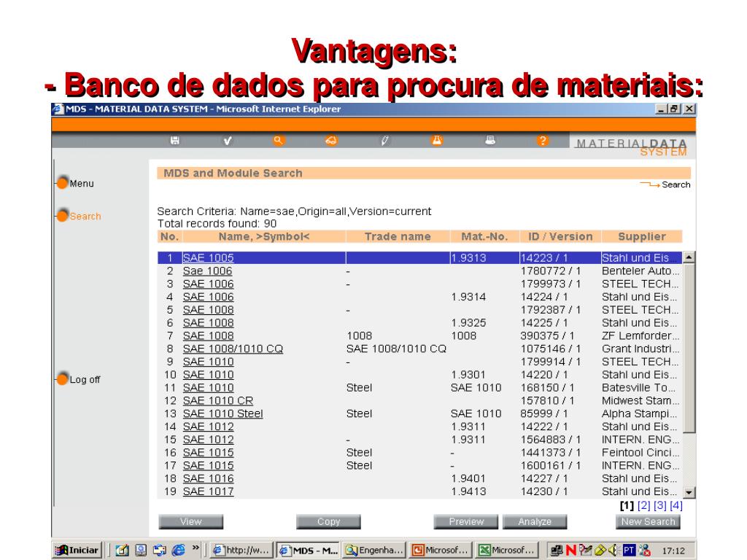Click ID cell 390375 / 1
Screen dimensions: 747x560
547,335
